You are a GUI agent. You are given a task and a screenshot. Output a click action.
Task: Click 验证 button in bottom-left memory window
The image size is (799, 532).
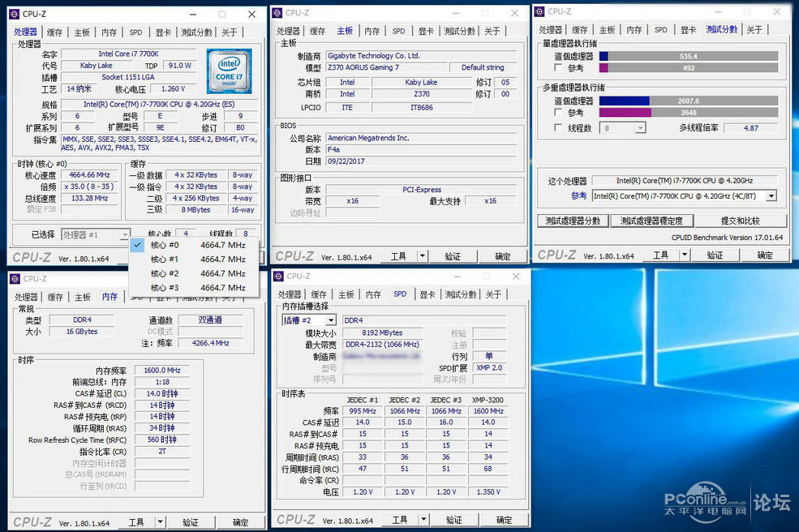tap(191, 522)
